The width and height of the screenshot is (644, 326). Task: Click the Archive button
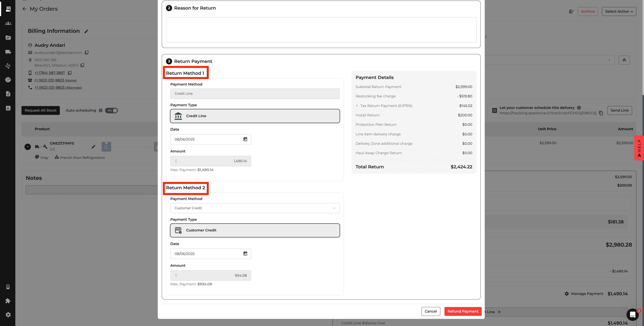(588, 12)
